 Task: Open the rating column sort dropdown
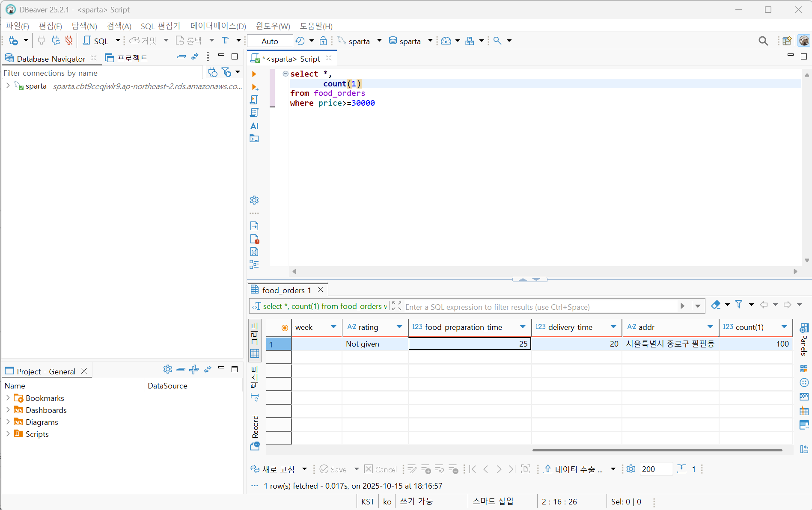400,327
